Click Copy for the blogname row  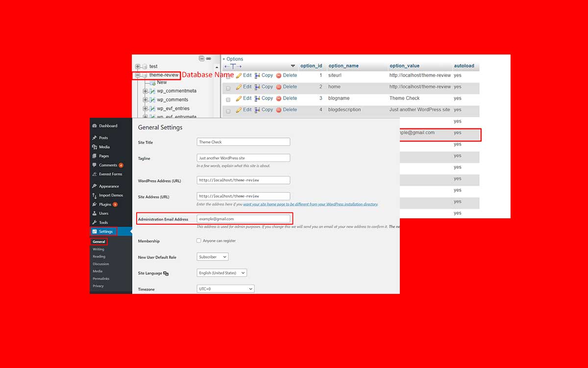[264, 99]
